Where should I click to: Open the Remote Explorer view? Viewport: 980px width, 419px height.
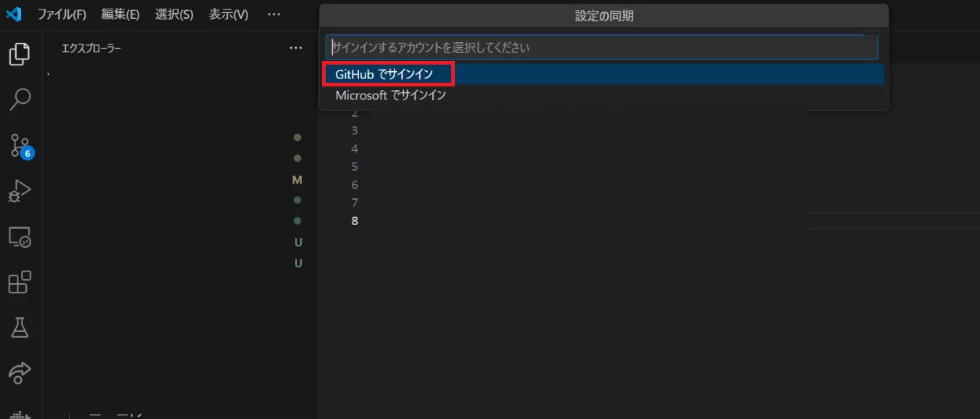point(20,237)
